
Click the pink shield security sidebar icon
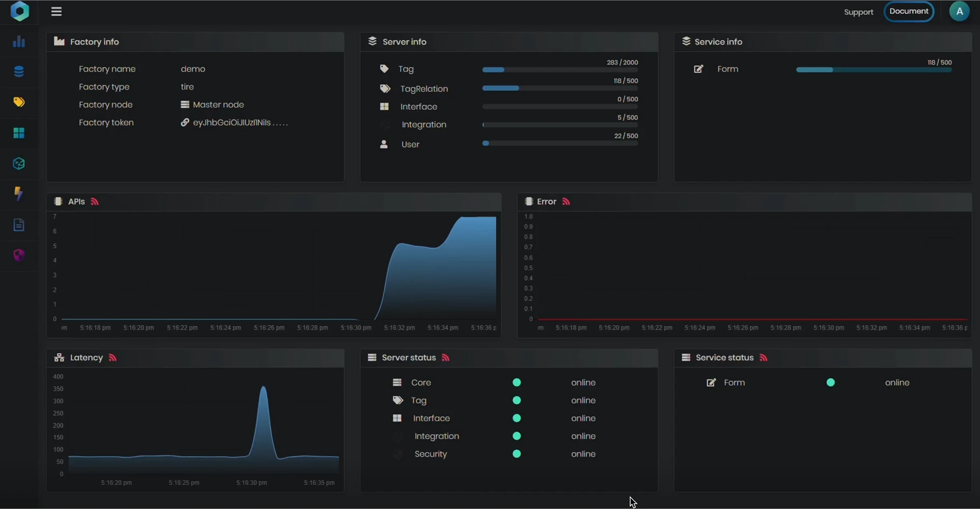point(19,255)
